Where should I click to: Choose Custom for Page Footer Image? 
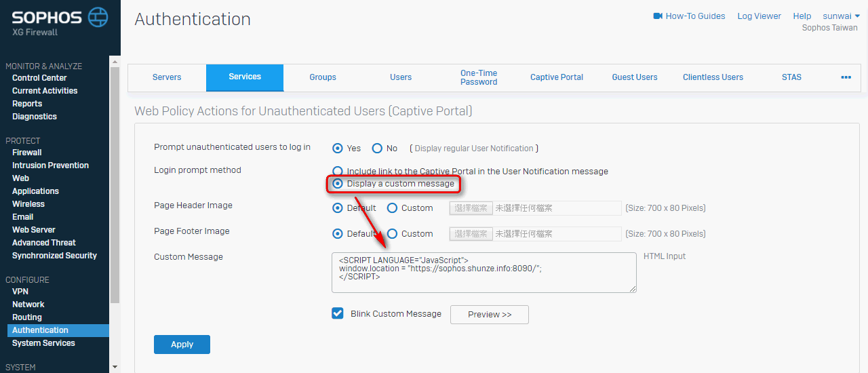(x=392, y=234)
